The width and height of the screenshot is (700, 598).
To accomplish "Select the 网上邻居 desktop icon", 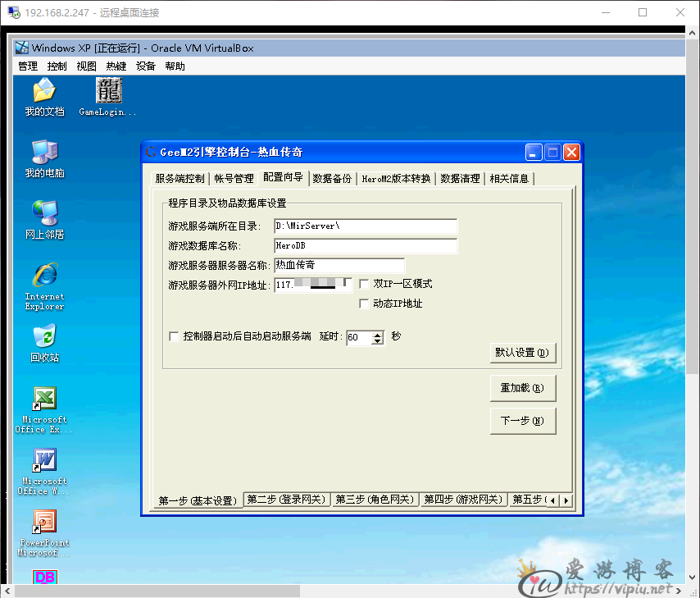I will (44, 221).
